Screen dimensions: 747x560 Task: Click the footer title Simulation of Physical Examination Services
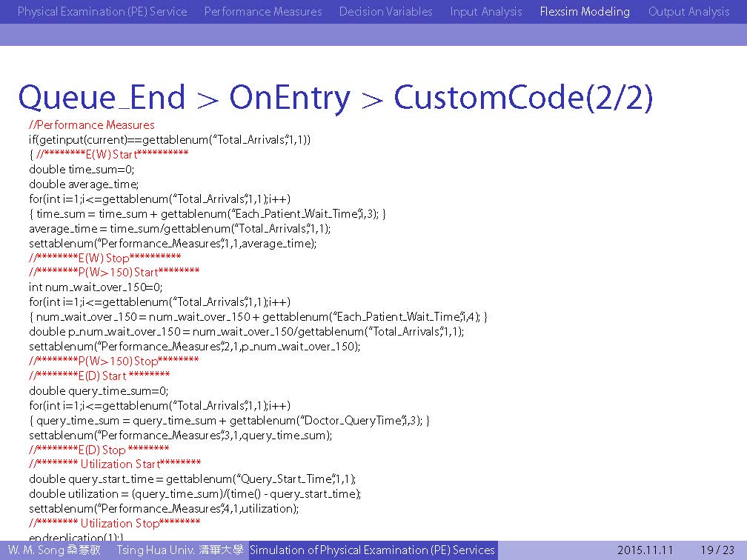pyautogui.click(x=372, y=550)
